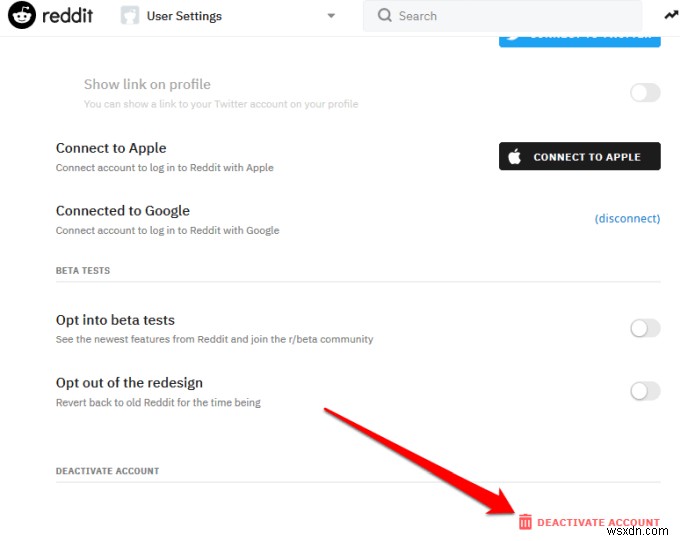Click the 'BETA TESTS' section header
The width and height of the screenshot is (680, 541).
point(83,270)
